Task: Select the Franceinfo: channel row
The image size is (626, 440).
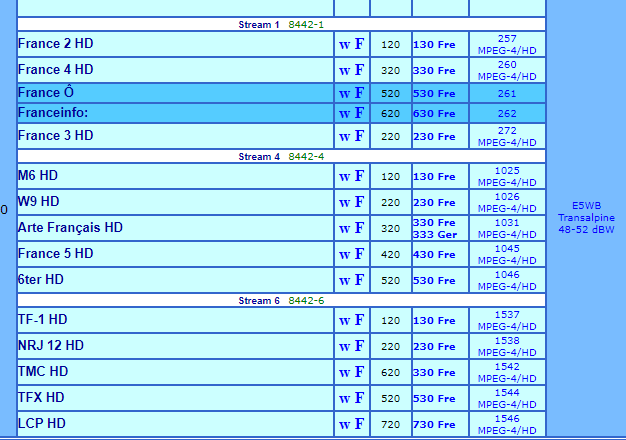Action: click(281, 113)
